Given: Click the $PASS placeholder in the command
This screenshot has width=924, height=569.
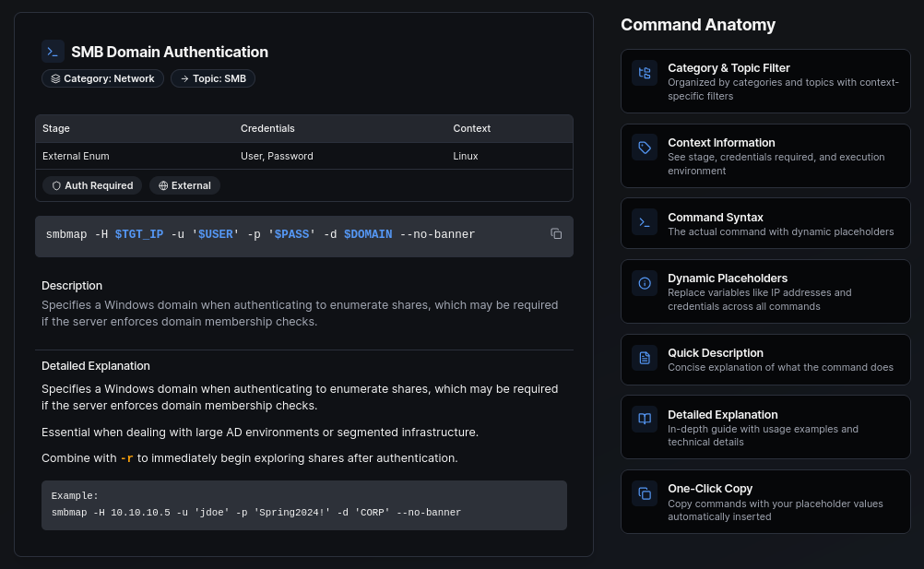Looking at the screenshot, I should (291, 234).
